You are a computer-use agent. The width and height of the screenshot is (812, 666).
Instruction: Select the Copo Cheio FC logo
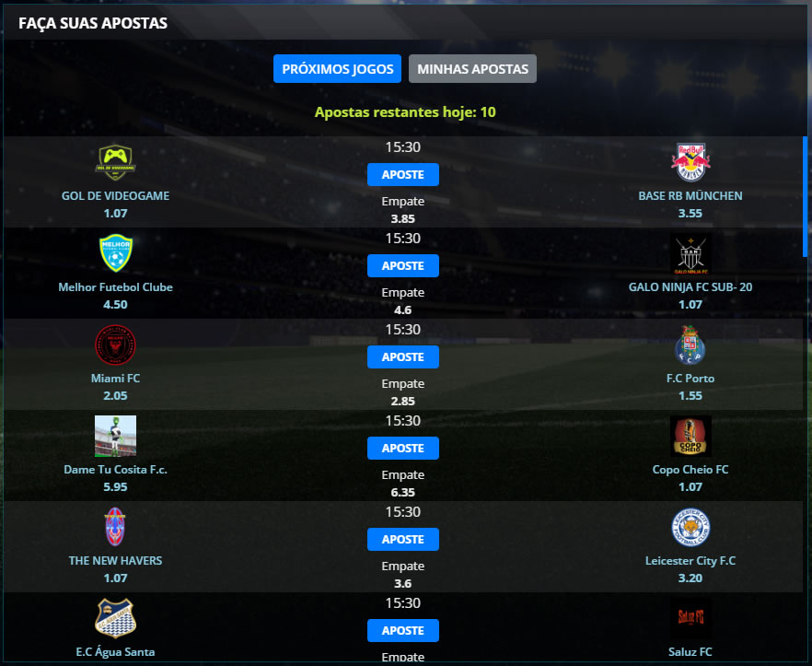pyautogui.click(x=690, y=436)
